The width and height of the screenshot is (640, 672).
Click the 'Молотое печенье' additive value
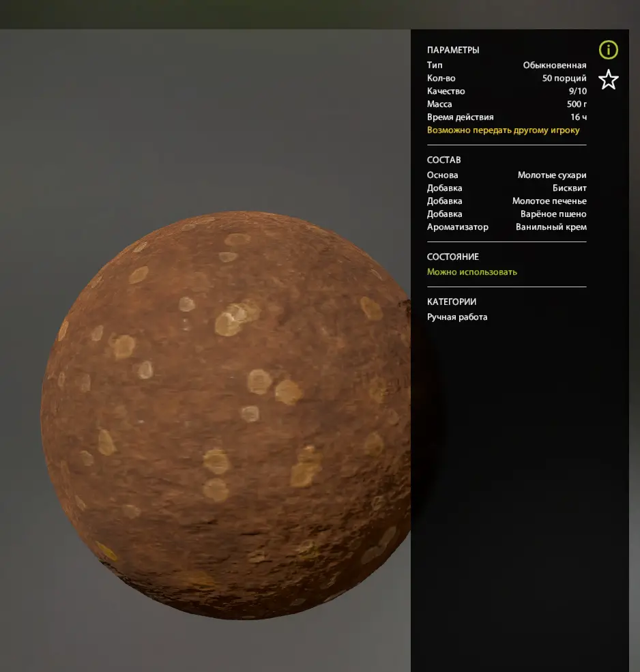pos(549,201)
